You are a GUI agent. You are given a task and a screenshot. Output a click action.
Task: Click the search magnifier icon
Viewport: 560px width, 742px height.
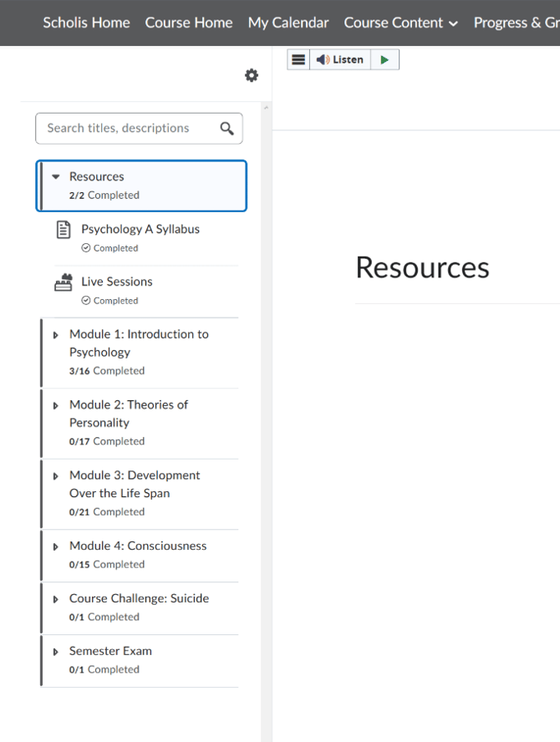pyautogui.click(x=227, y=128)
